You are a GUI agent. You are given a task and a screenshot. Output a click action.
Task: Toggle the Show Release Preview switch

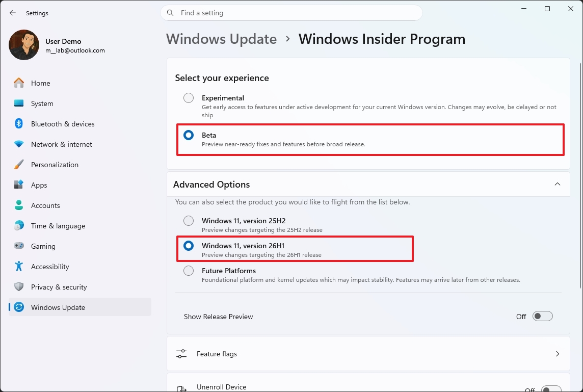tap(542, 316)
